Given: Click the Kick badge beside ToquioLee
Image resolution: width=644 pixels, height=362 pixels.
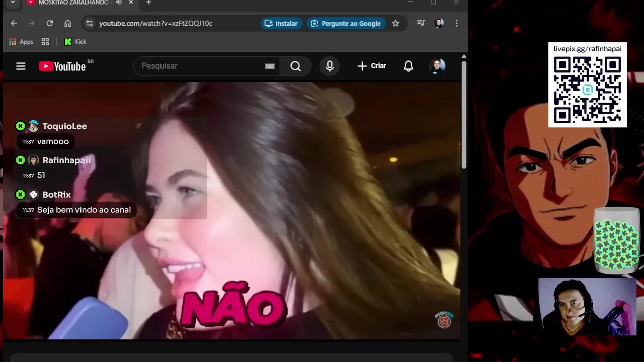Looking at the screenshot, I should coord(20,126).
